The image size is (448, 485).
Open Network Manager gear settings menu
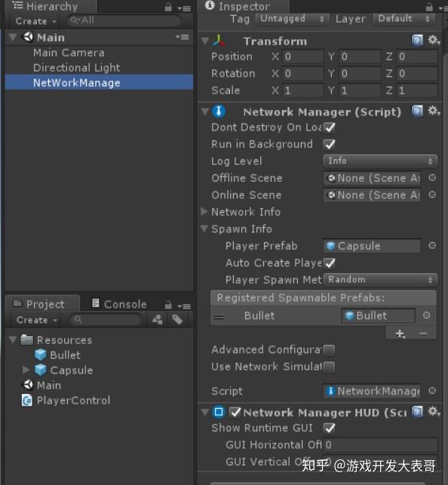(434, 111)
